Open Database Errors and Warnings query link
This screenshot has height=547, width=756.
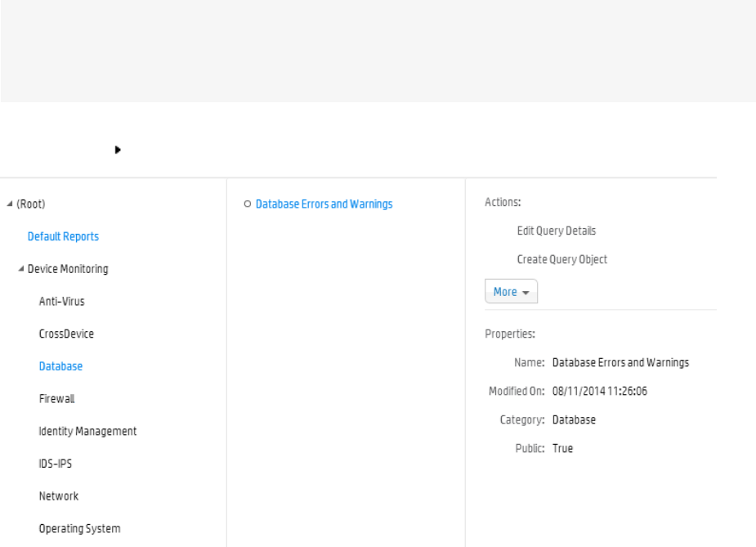pyautogui.click(x=324, y=204)
